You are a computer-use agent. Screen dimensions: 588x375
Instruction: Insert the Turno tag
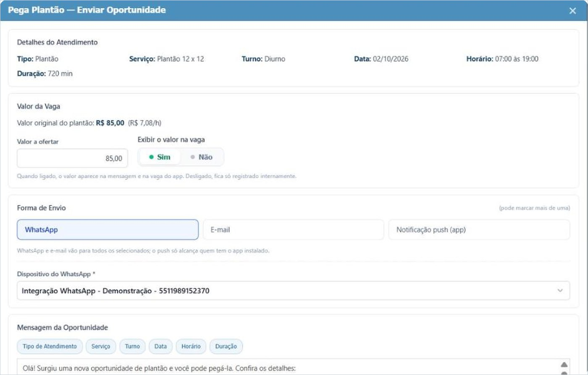pos(132,346)
